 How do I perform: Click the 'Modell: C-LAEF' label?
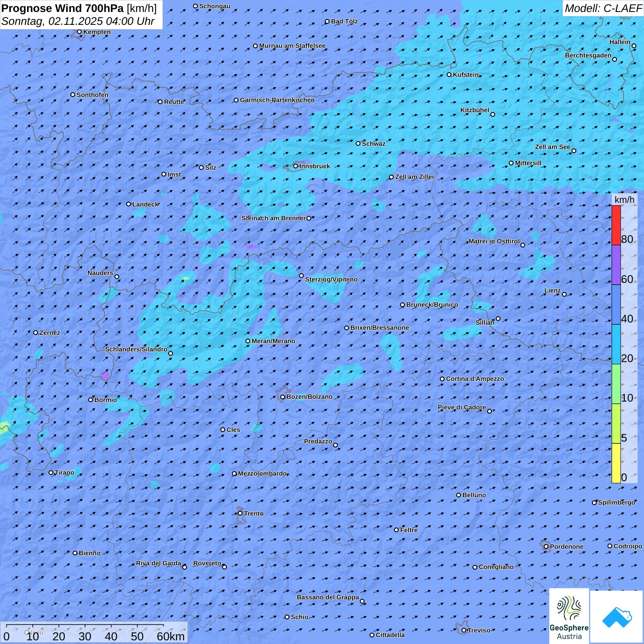tap(603, 8)
